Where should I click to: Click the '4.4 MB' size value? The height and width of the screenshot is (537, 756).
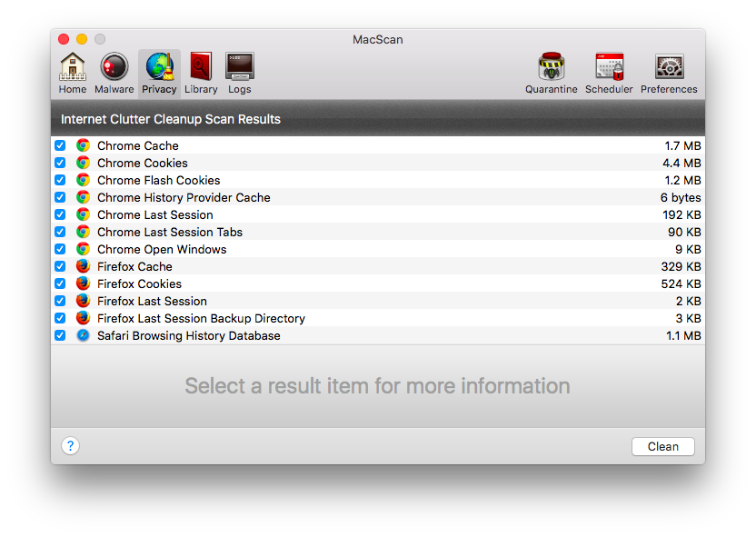coord(681,163)
